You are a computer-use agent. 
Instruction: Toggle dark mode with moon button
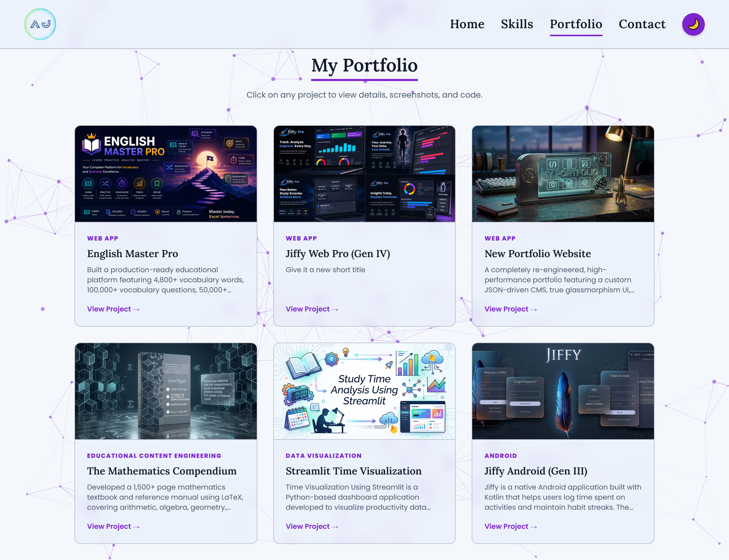coord(693,24)
